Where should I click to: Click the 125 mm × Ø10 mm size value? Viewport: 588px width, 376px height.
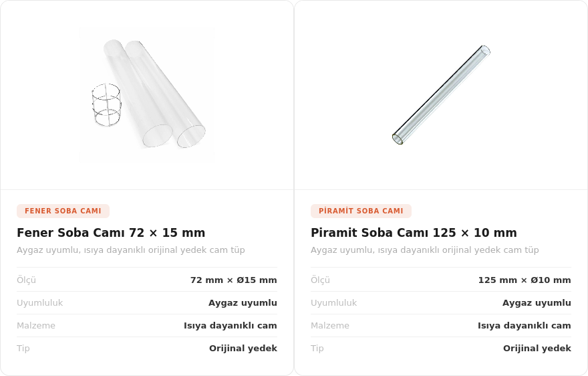coord(525,280)
